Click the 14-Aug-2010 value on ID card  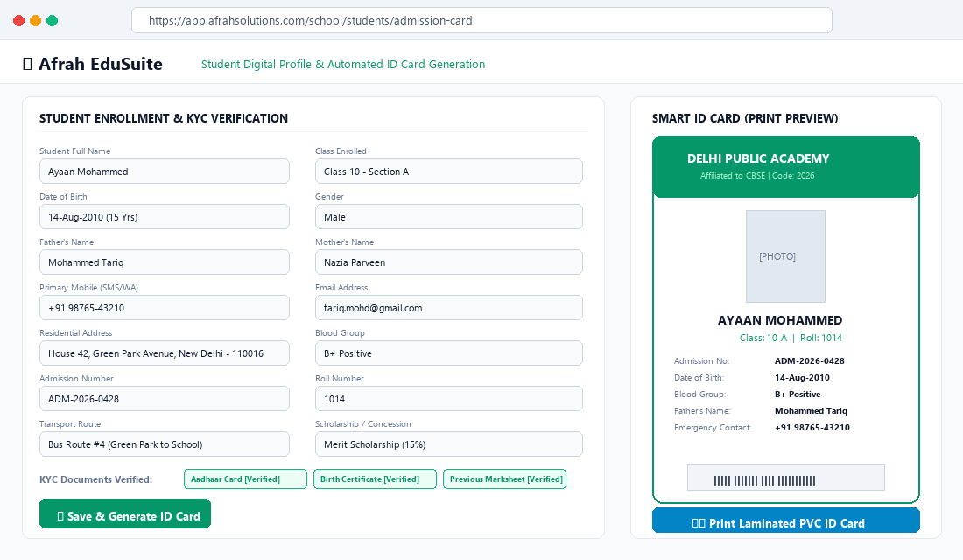point(802,378)
